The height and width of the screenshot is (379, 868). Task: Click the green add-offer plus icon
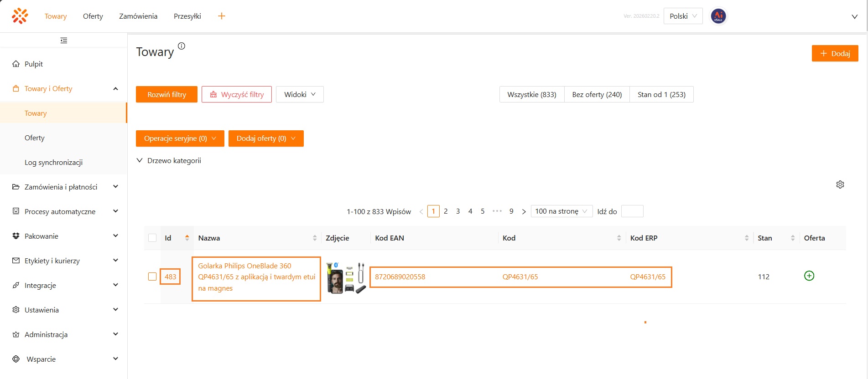coord(809,276)
